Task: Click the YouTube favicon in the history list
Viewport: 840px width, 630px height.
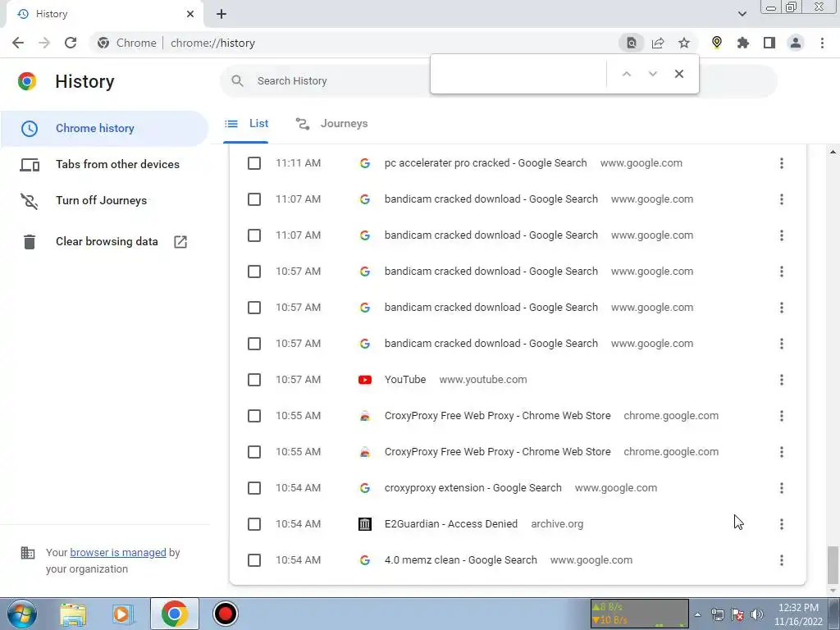Action: click(x=365, y=380)
